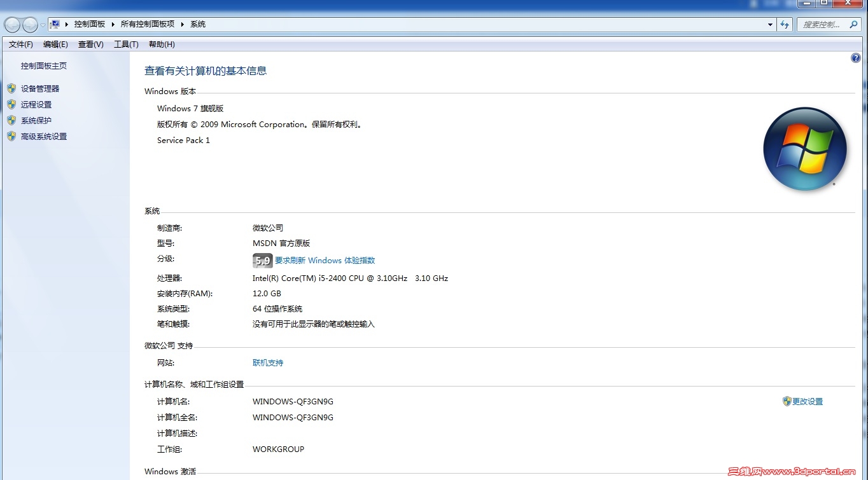Open the recent pages dropdown beside Forward
Image resolution: width=868 pixels, height=480 pixels.
tap(43, 25)
